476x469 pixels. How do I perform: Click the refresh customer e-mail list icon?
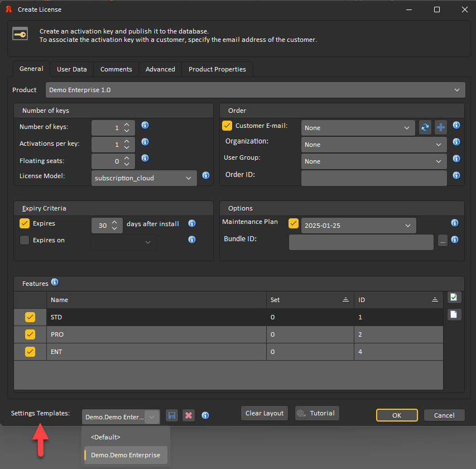click(425, 128)
